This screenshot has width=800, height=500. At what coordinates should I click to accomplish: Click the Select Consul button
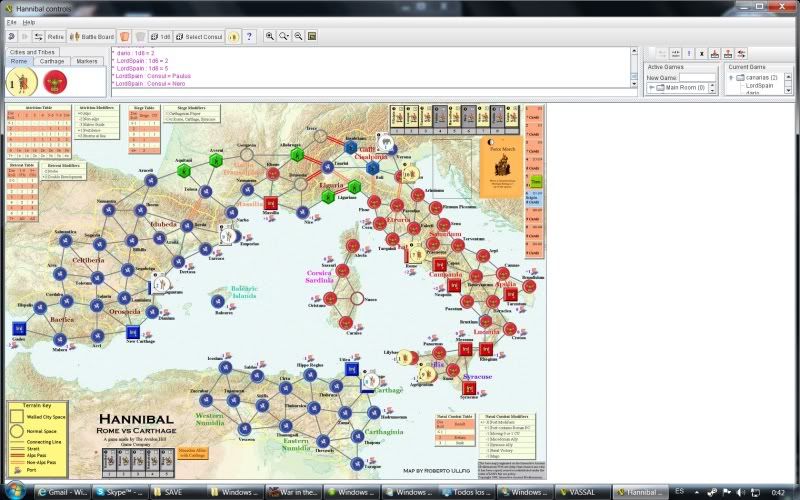pyautogui.click(x=199, y=37)
